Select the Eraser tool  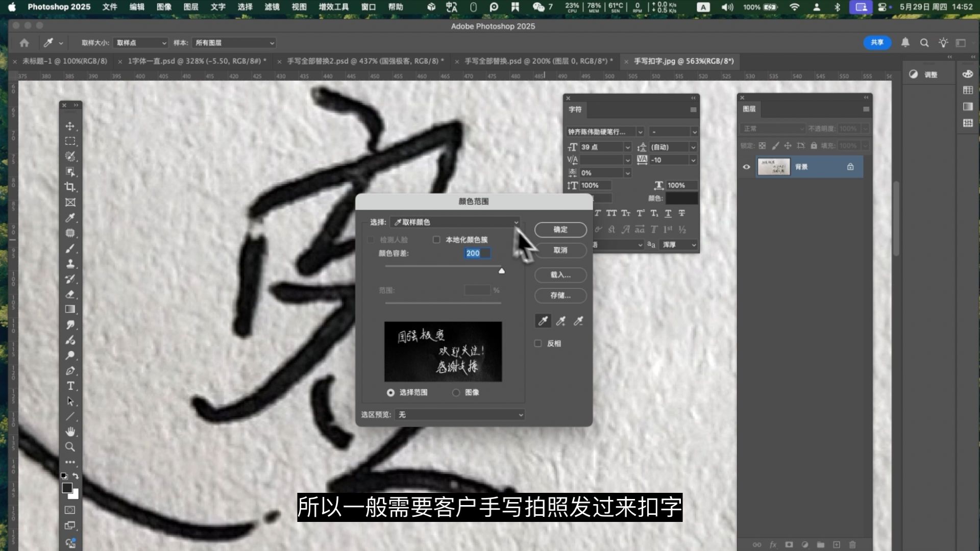70,294
